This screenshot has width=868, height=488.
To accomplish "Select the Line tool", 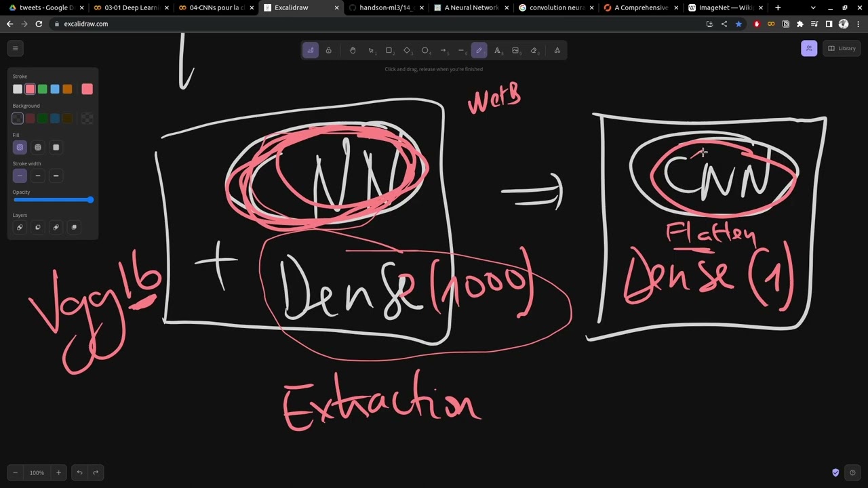I will tap(461, 50).
